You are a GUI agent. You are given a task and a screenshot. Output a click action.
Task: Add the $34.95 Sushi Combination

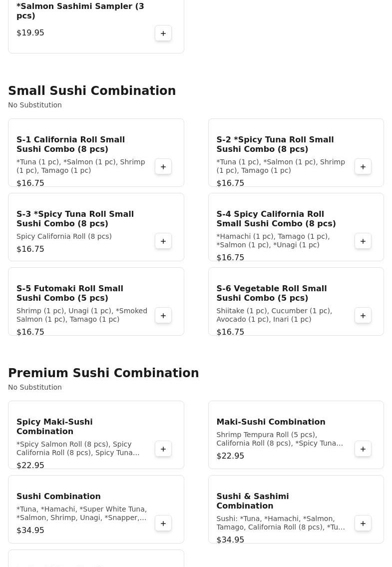pos(163,524)
